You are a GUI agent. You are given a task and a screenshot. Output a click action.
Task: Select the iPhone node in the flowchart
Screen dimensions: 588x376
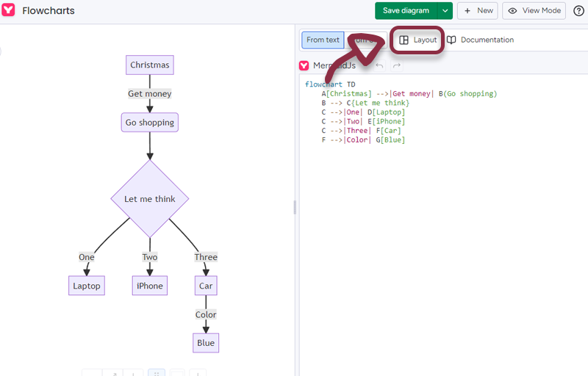coord(150,286)
